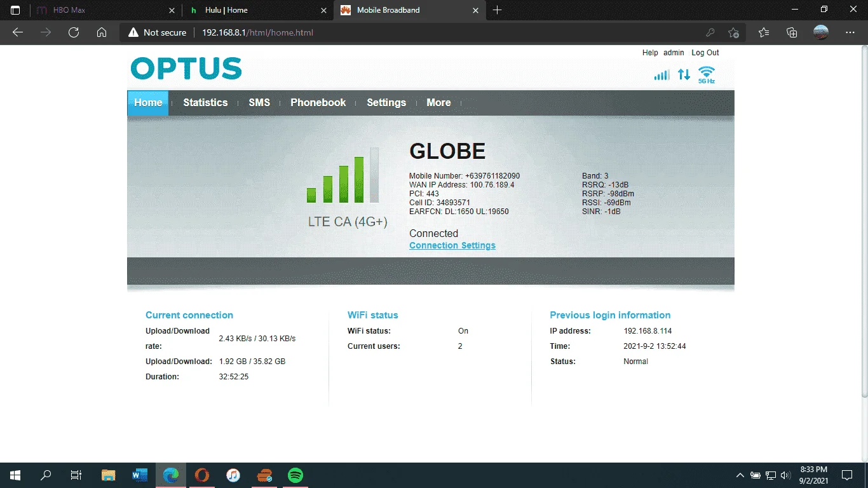Click the Duration value 32:52:25
The height and width of the screenshot is (488, 868).
[234, 377]
